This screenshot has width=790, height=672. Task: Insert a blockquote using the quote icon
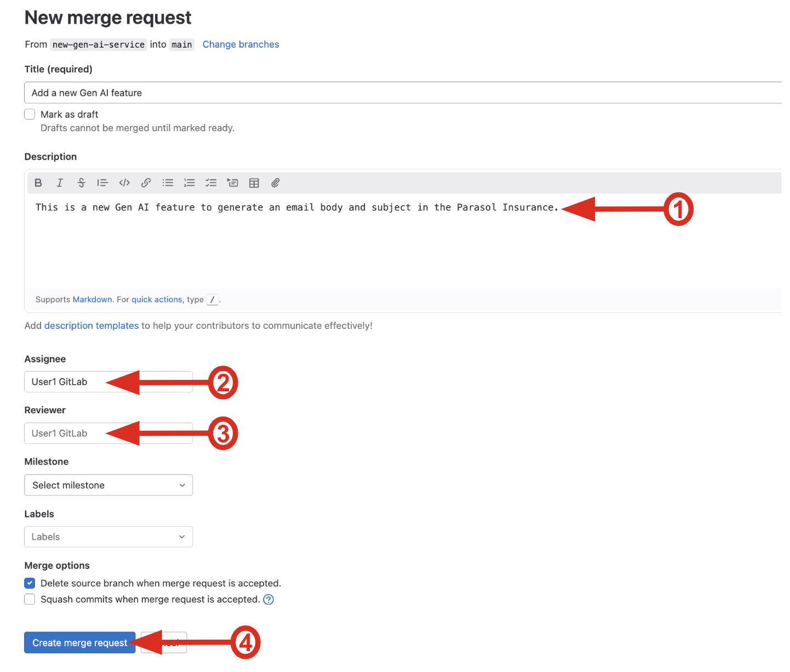tap(102, 183)
